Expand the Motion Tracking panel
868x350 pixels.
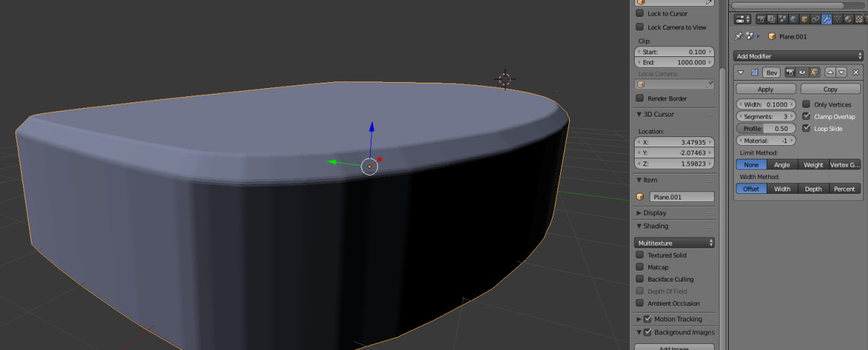pos(639,319)
